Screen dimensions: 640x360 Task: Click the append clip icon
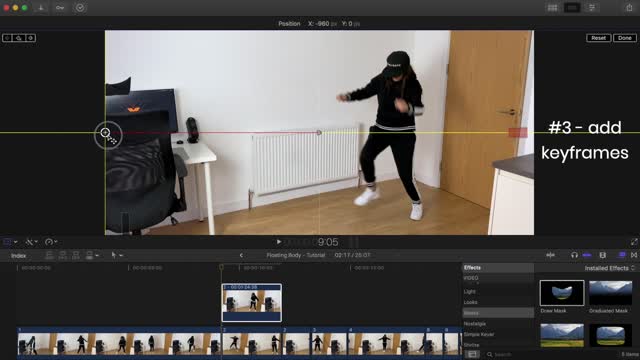(76, 256)
